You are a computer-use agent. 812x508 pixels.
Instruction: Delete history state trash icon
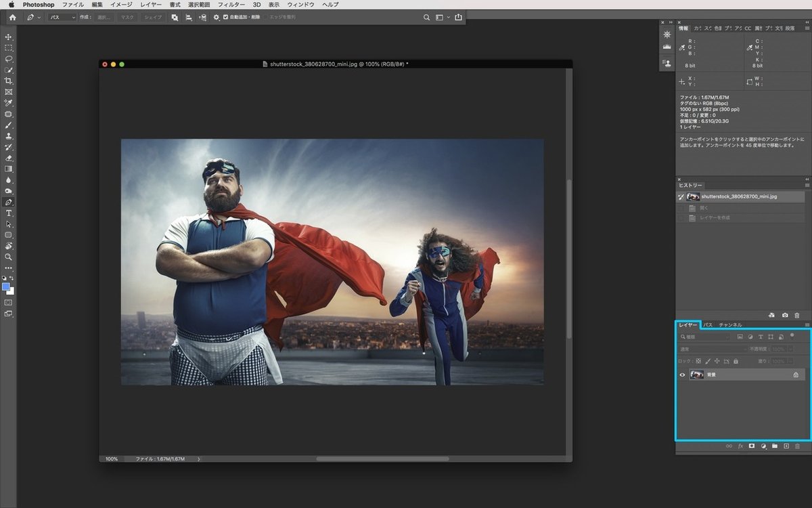pyautogui.click(x=797, y=316)
